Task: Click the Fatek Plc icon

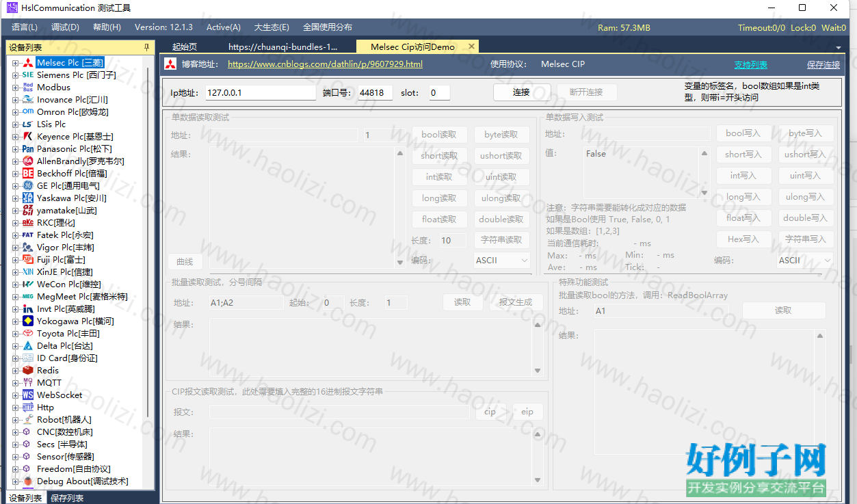Action: [x=28, y=235]
